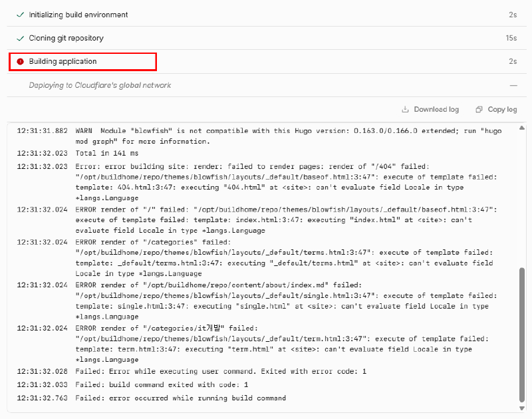Click the Copy log button
The width and height of the screenshot is (532, 419).
click(x=496, y=109)
